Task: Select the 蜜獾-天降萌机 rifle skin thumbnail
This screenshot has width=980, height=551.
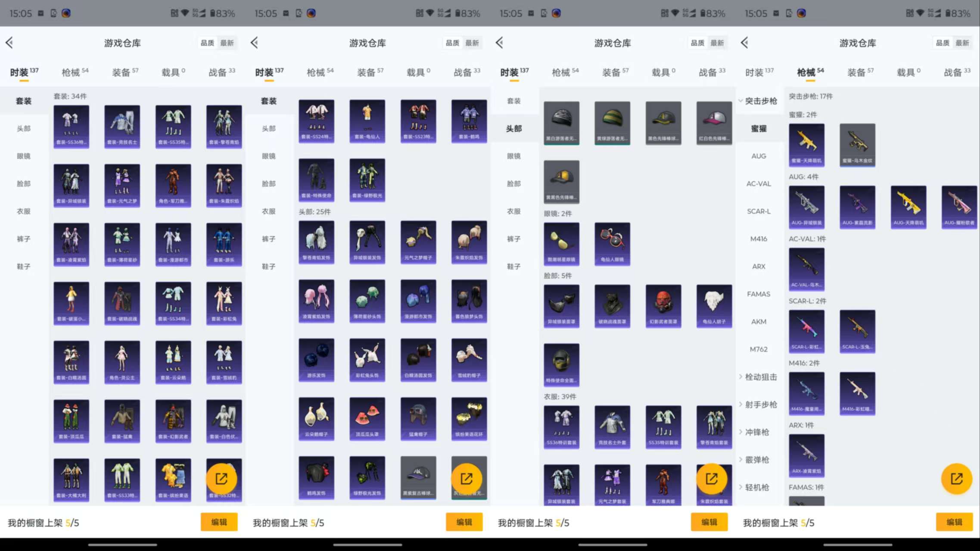Action: tap(806, 144)
